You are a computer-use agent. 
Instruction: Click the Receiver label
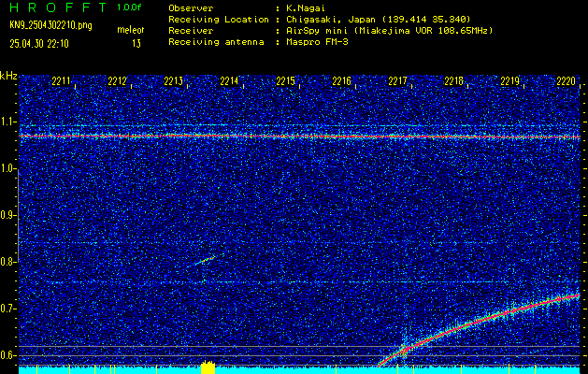click(x=191, y=31)
